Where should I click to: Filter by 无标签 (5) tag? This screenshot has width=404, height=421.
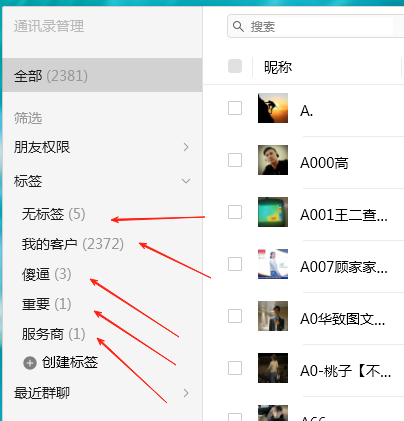click(53, 214)
